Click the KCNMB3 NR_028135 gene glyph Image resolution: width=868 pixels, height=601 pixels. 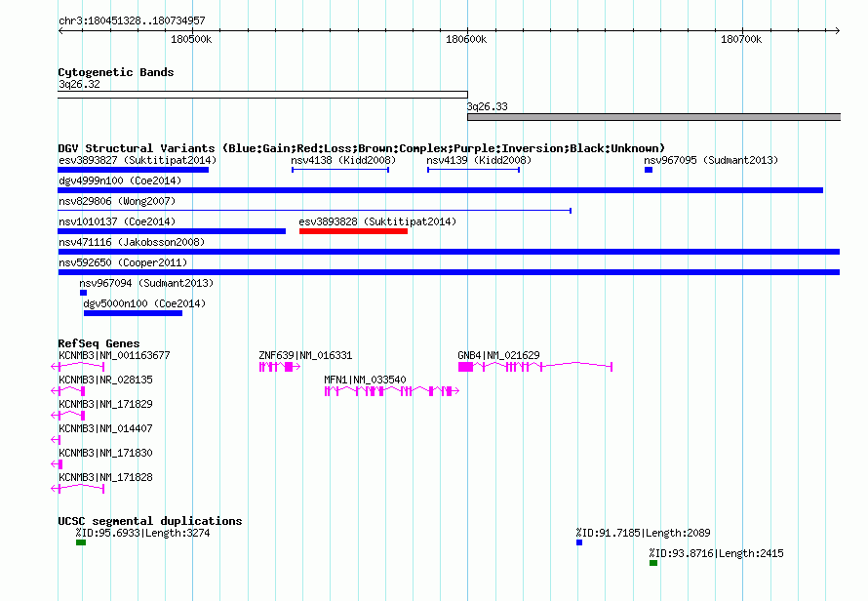click(67, 391)
